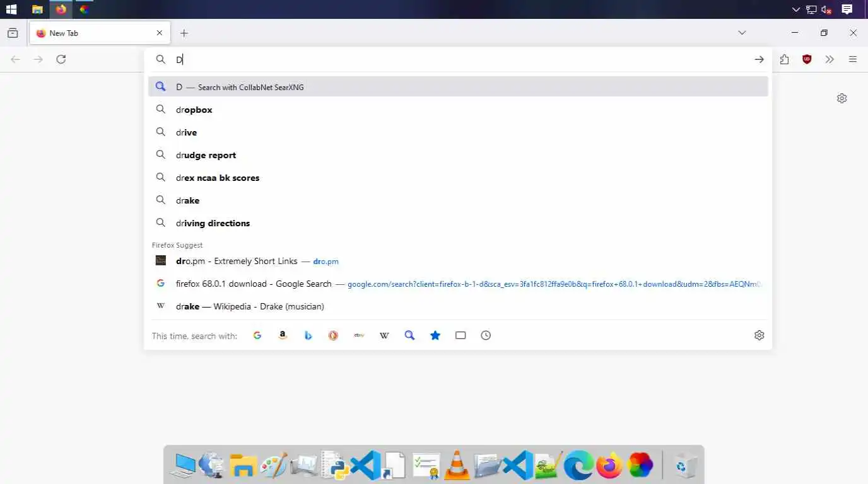Choose the 'drudge report' suggestion
The width and height of the screenshot is (868, 484).
click(458, 155)
